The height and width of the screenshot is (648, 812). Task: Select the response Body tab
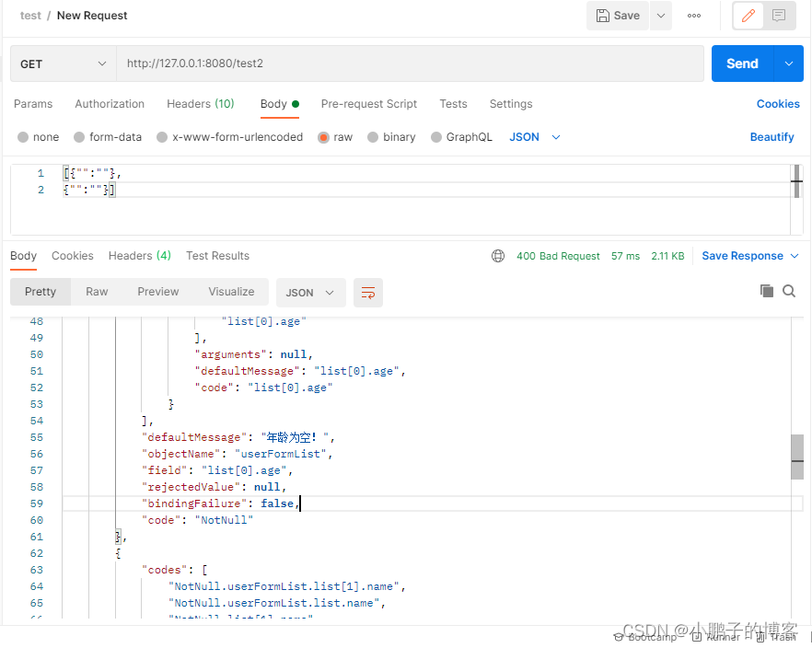23,256
